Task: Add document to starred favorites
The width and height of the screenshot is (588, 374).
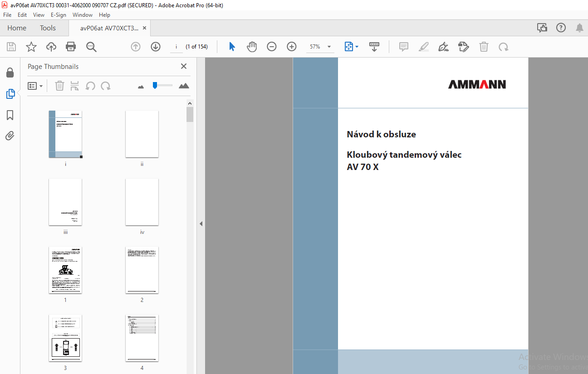Action: [x=31, y=47]
